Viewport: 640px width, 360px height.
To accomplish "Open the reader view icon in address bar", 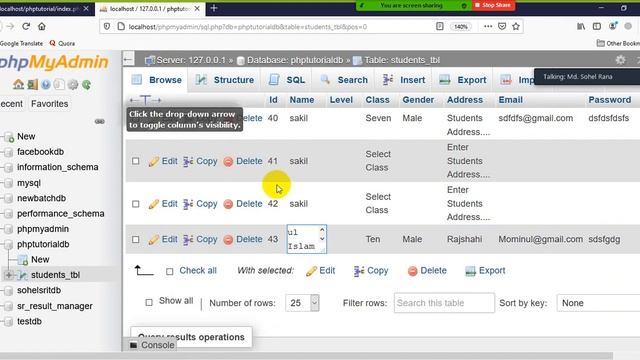I will coord(440,27).
